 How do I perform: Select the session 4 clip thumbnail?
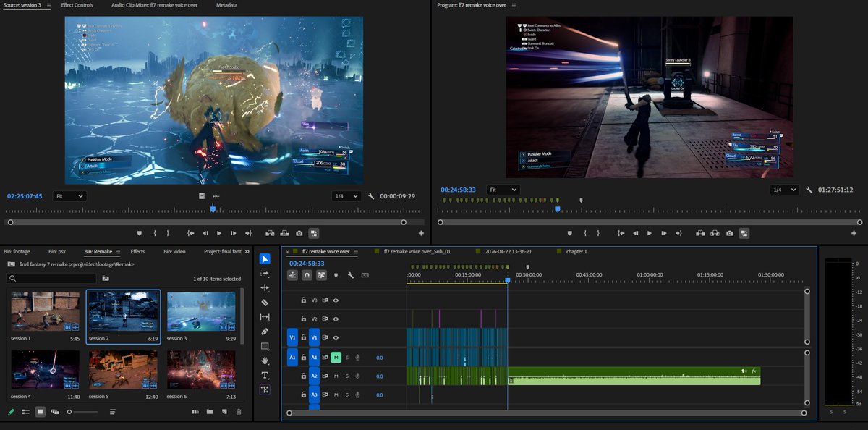[45, 370]
